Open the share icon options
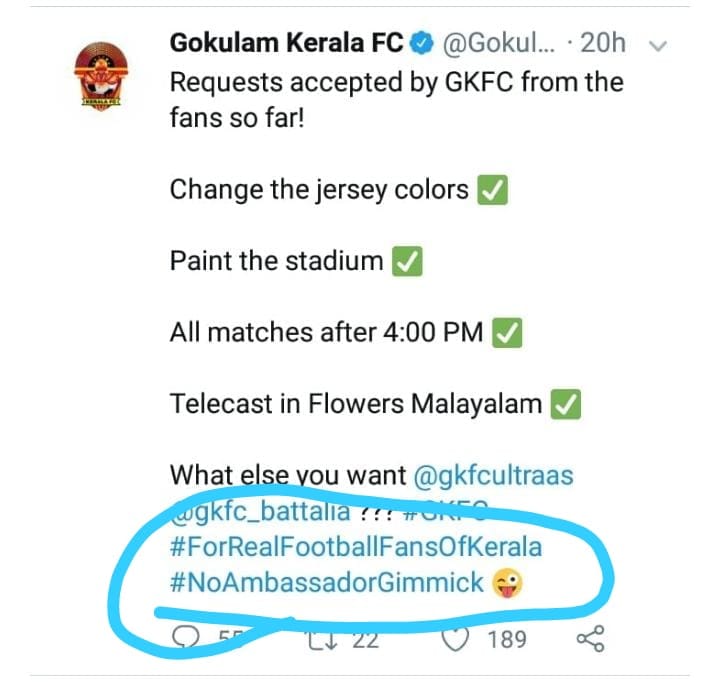 tap(588, 637)
